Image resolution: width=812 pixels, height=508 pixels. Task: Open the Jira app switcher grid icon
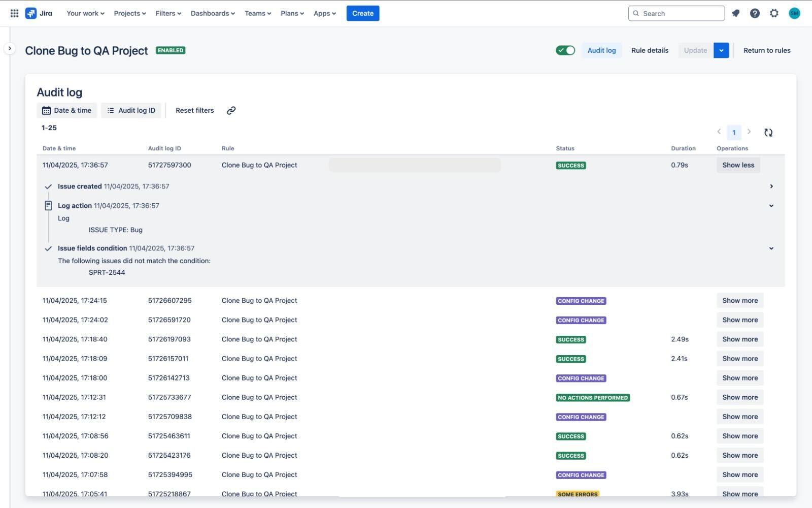click(x=14, y=13)
